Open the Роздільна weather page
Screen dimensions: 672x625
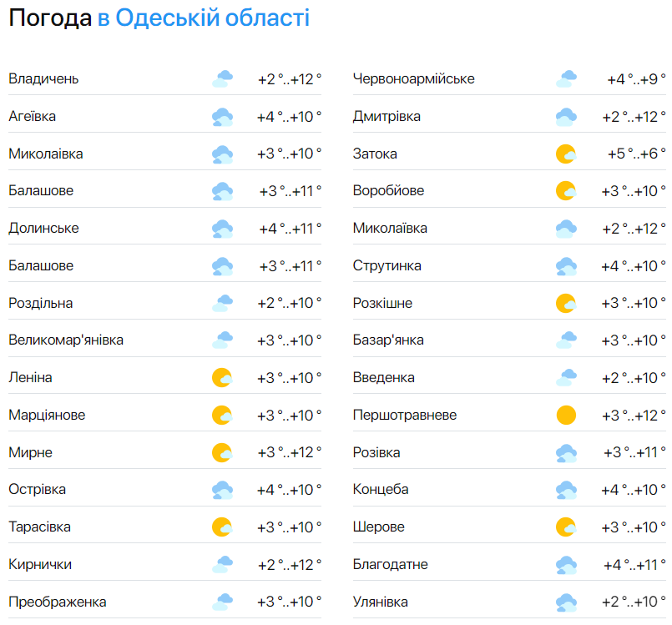(x=41, y=303)
